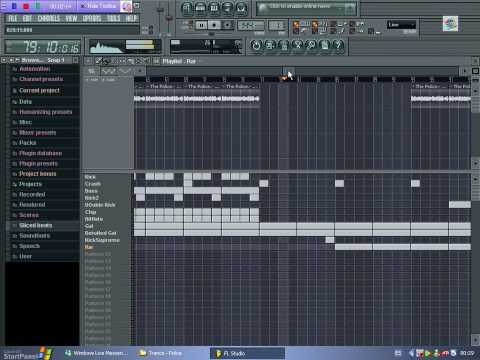Select the paint brush tool in playlist

coord(107,61)
